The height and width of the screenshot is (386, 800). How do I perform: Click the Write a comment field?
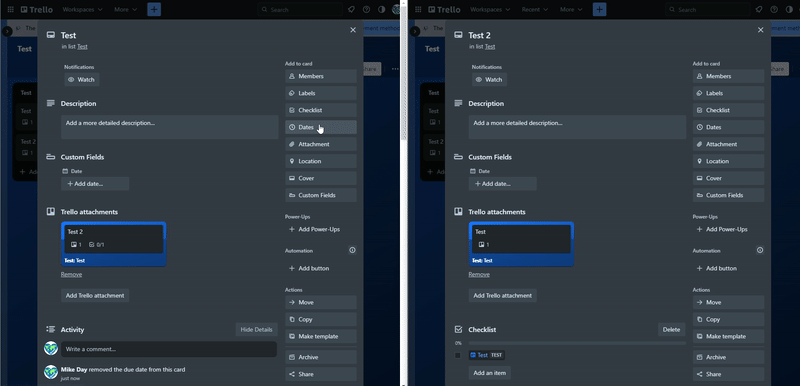tap(169, 349)
